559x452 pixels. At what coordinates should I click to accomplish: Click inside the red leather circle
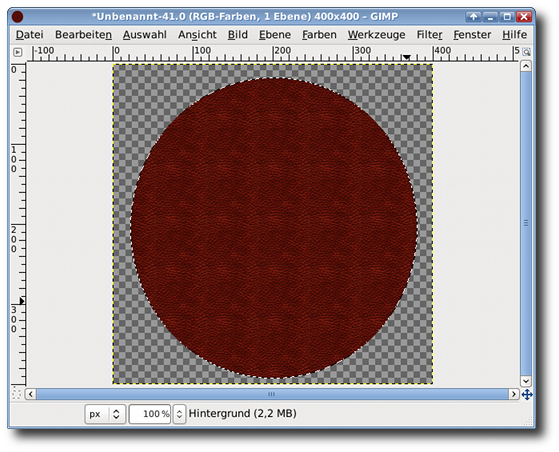[274, 227]
